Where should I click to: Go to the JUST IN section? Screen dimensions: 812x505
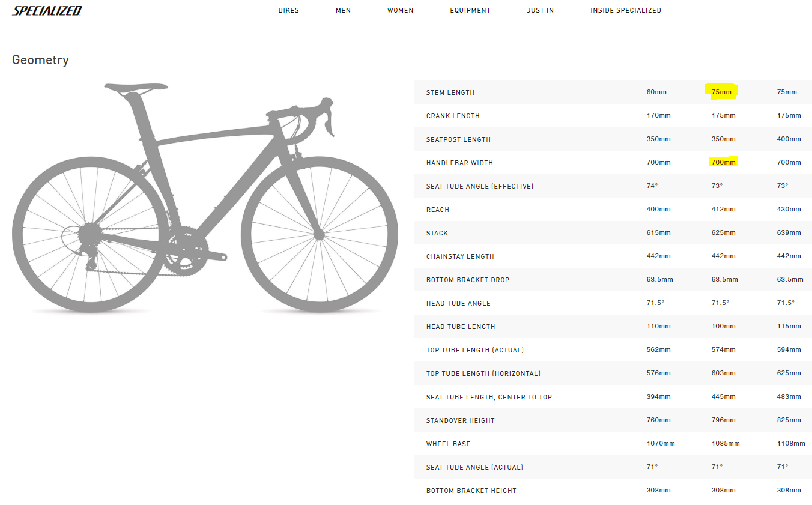point(540,11)
